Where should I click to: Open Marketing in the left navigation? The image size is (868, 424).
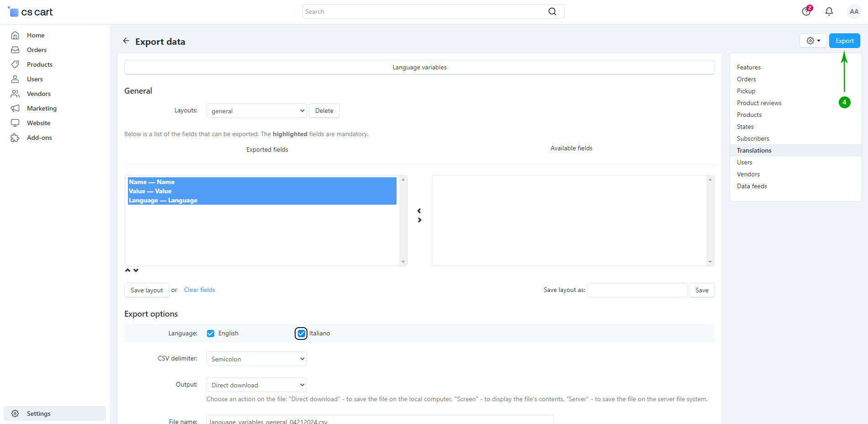tap(42, 108)
